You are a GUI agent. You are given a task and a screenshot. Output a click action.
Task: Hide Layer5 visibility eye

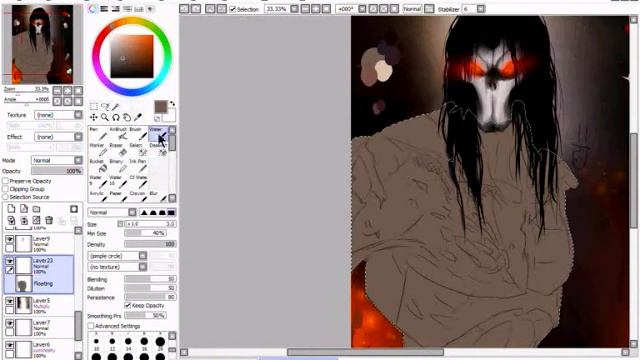[x=9, y=301]
